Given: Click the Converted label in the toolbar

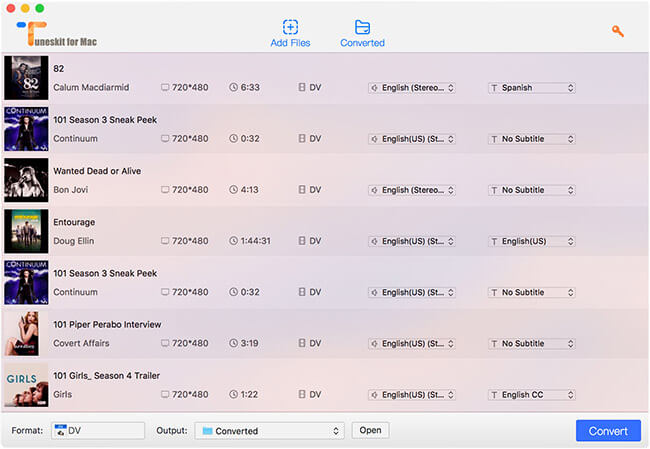Looking at the screenshot, I should pos(362,43).
